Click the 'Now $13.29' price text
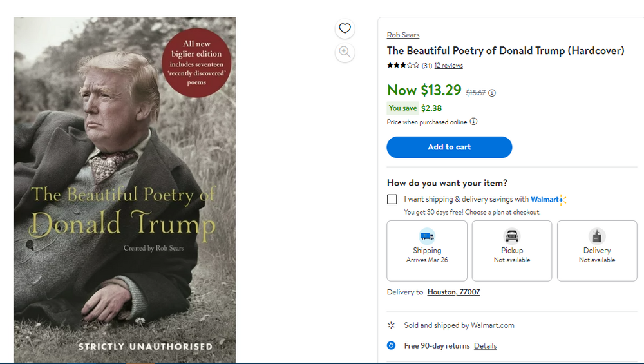This screenshot has width=644, height=364. click(424, 90)
